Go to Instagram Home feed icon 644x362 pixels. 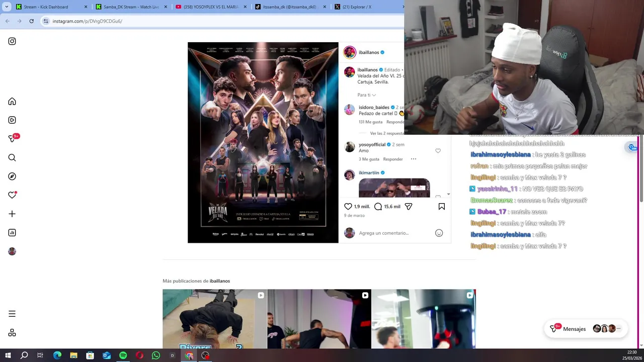tap(12, 102)
